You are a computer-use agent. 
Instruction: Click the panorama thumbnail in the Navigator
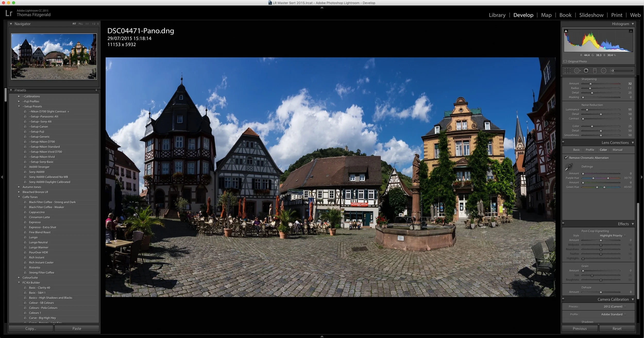(x=54, y=56)
